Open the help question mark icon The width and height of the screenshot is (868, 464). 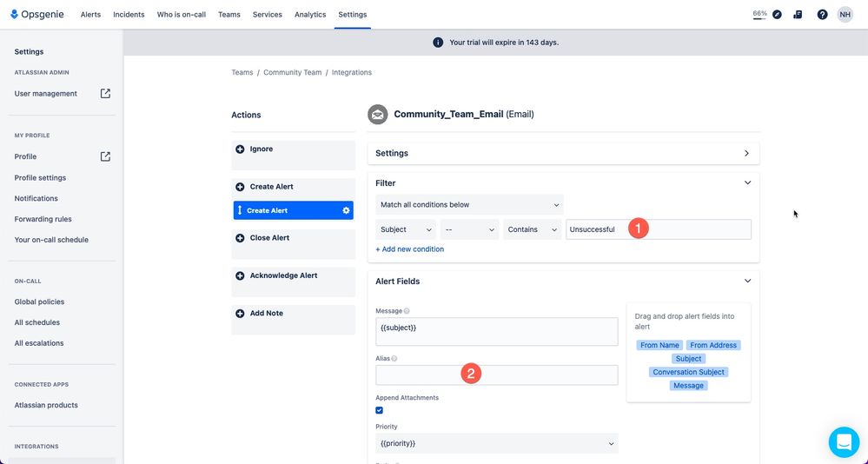[822, 15]
